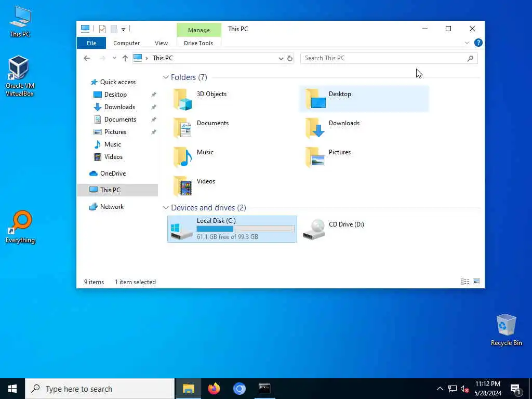This screenshot has width=532, height=399.
Task: Switch to Details view layout button
Action: 465,281
